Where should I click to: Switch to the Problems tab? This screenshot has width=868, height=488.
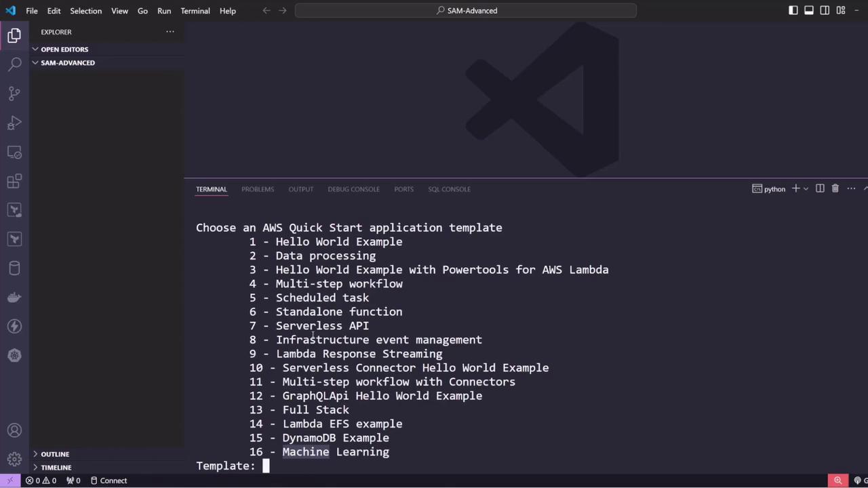coord(258,189)
